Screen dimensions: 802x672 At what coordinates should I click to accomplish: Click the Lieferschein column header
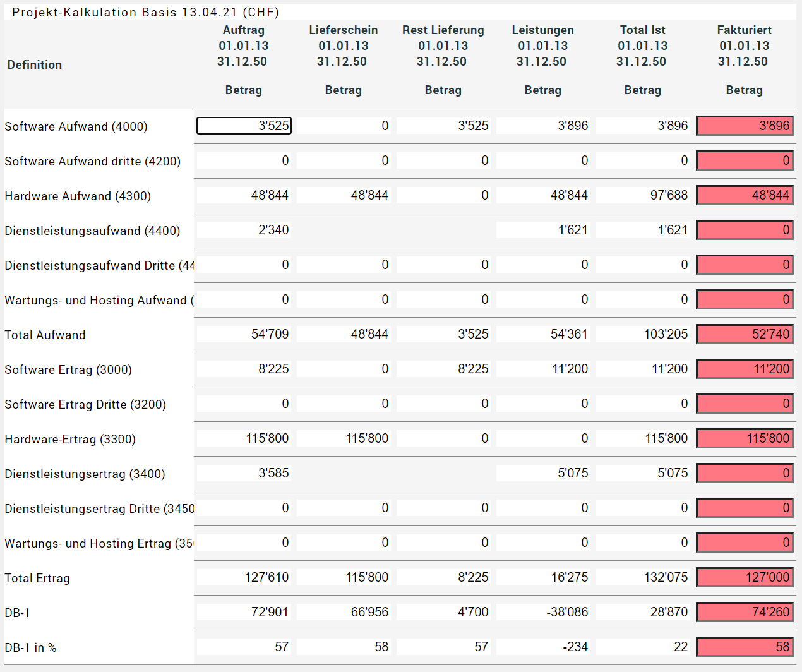point(343,30)
